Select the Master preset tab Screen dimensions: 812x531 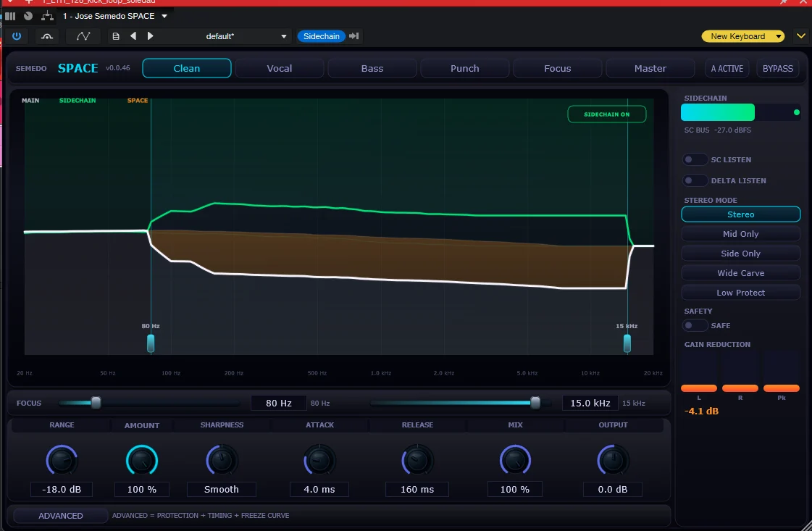pos(650,68)
